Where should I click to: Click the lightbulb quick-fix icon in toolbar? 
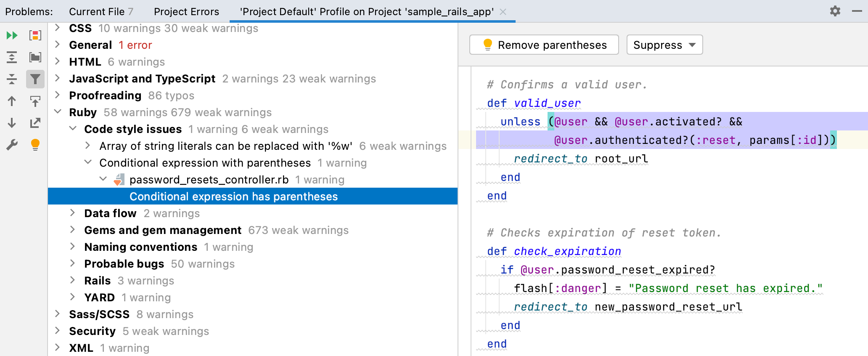(35, 145)
